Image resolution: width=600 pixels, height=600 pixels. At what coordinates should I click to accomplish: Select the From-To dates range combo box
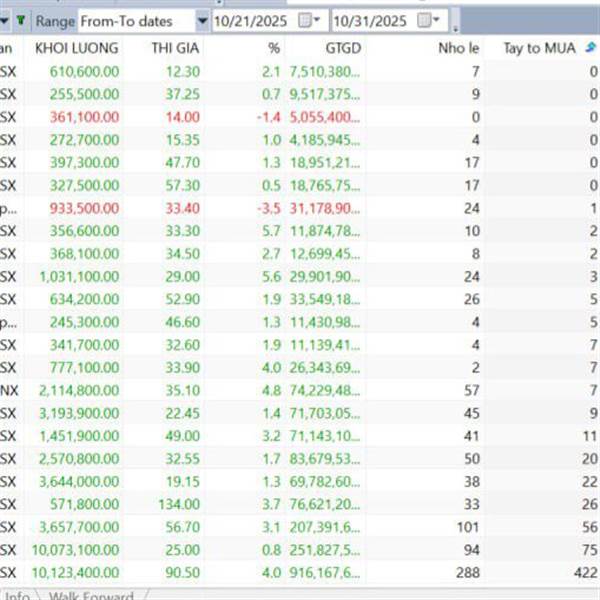[143, 21]
